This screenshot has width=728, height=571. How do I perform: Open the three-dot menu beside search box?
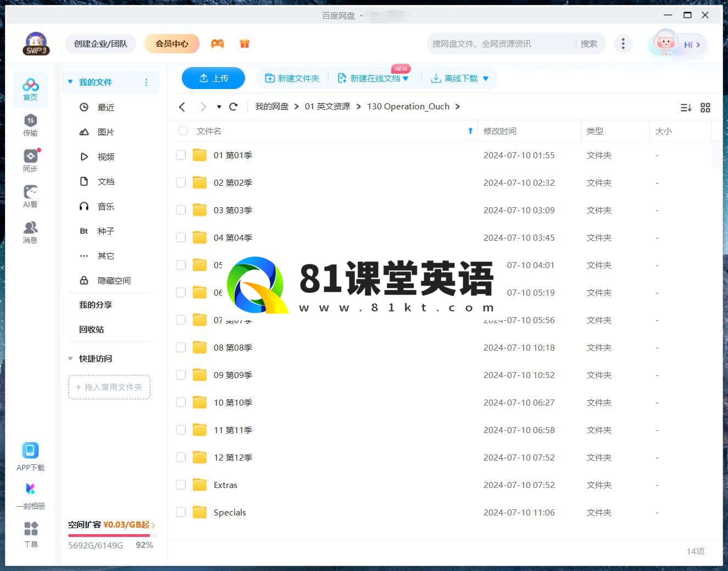(623, 44)
